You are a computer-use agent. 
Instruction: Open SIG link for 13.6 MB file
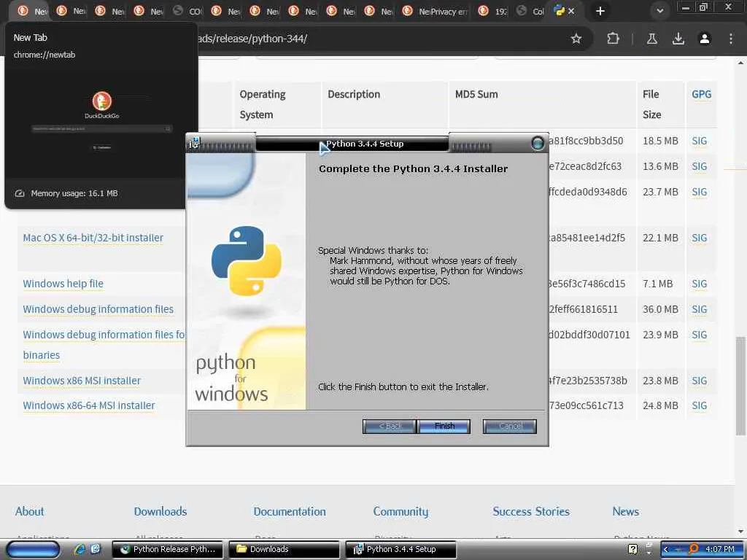(x=700, y=166)
